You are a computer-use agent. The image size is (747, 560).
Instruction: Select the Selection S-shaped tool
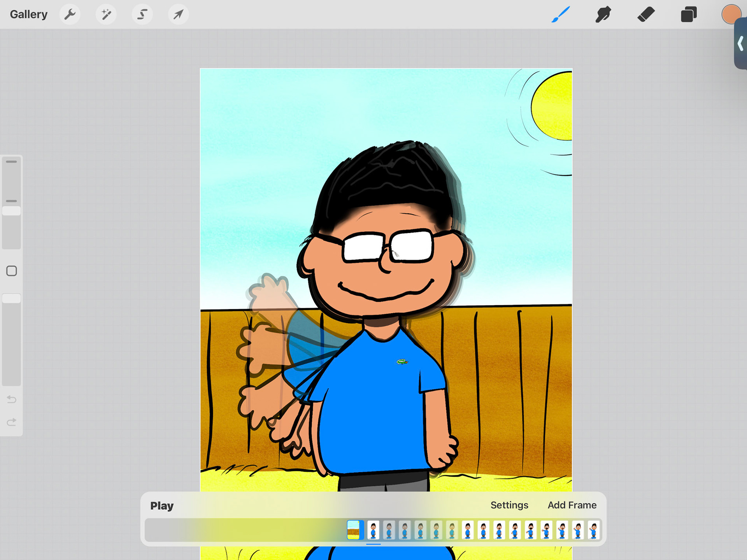coord(142,14)
